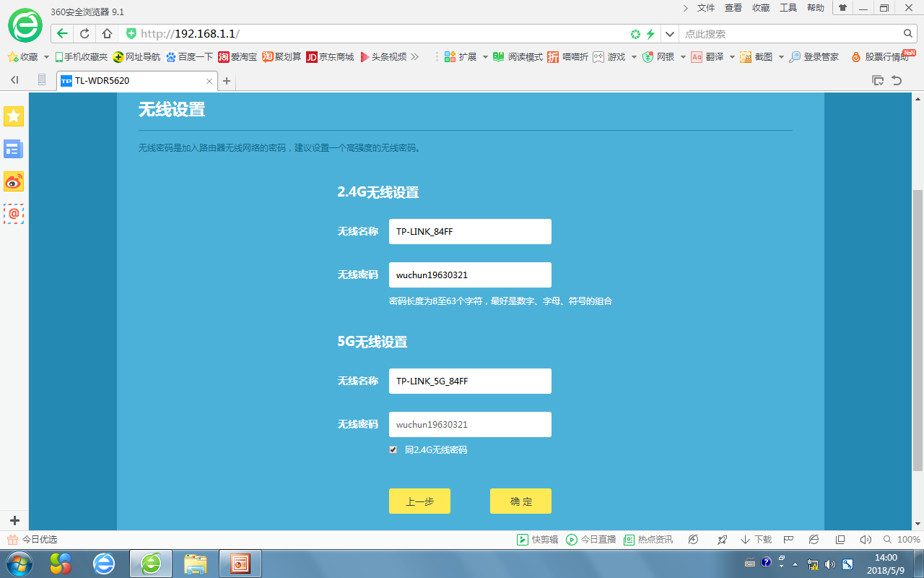
Task: Open the PowerPoint taskbar icon
Action: 240,564
